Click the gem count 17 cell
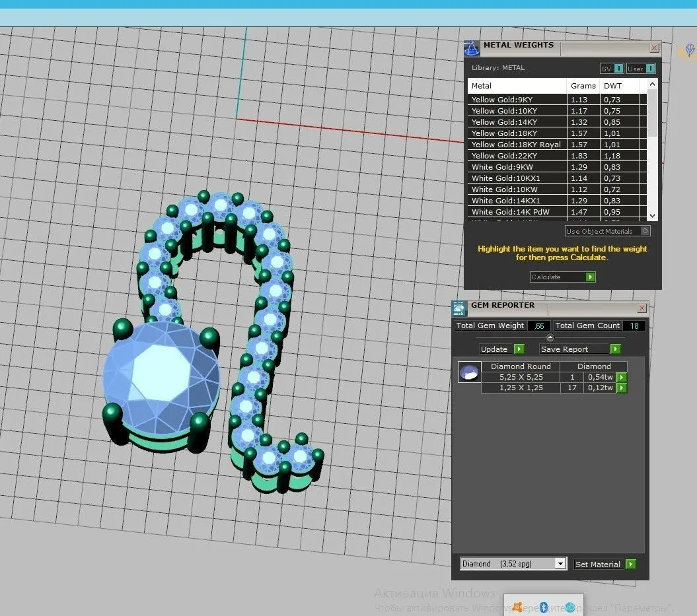The image size is (697, 616). point(572,388)
